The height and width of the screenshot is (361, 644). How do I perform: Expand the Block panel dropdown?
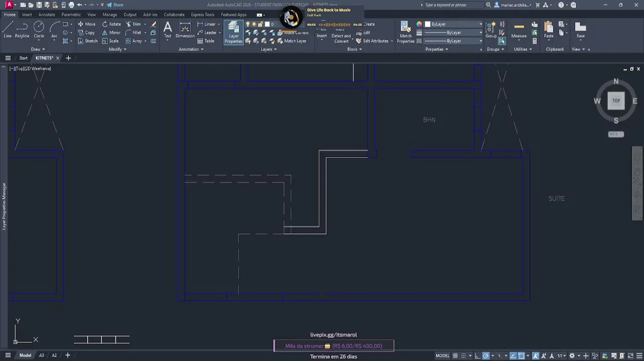(x=354, y=49)
